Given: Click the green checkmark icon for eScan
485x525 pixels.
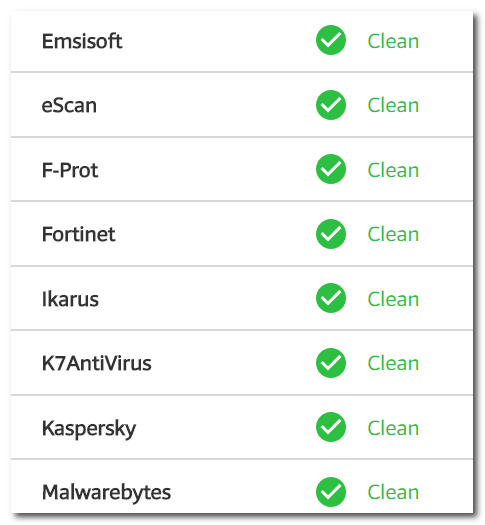Looking at the screenshot, I should coord(330,105).
